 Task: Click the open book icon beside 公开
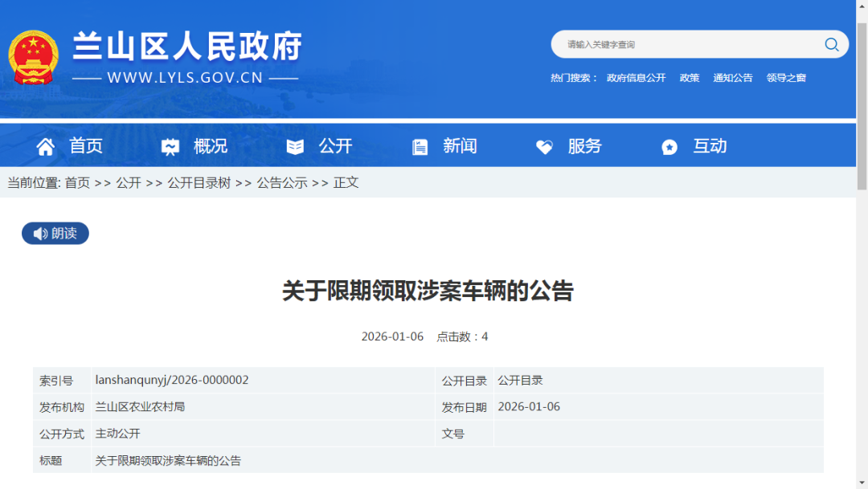(296, 147)
